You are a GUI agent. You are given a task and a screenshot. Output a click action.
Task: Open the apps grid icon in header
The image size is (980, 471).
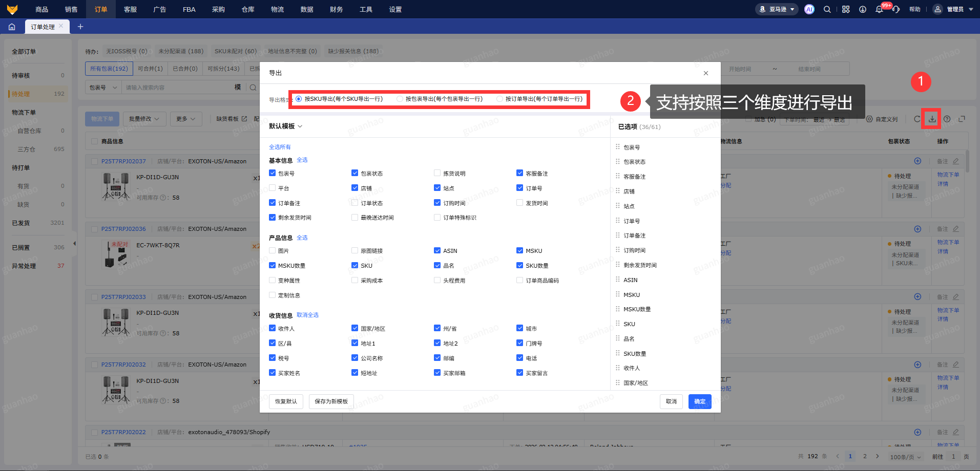tap(846, 9)
